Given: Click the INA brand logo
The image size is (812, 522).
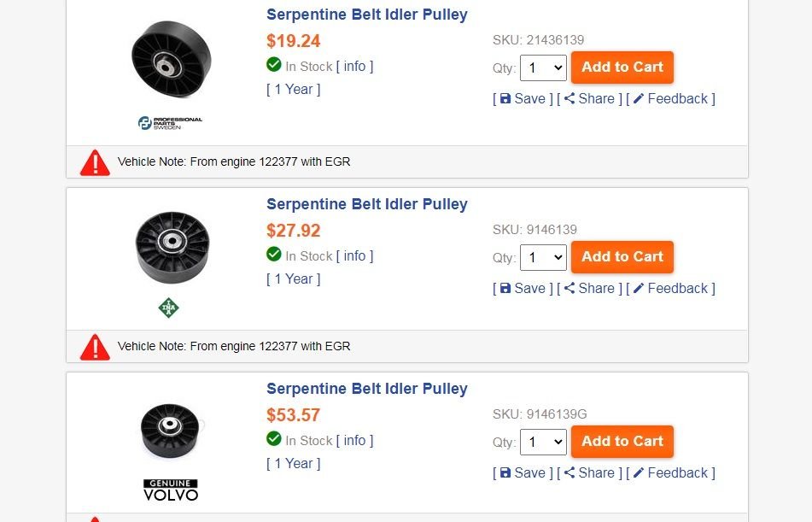Looking at the screenshot, I should pyautogui.click(x=169, y=308).
